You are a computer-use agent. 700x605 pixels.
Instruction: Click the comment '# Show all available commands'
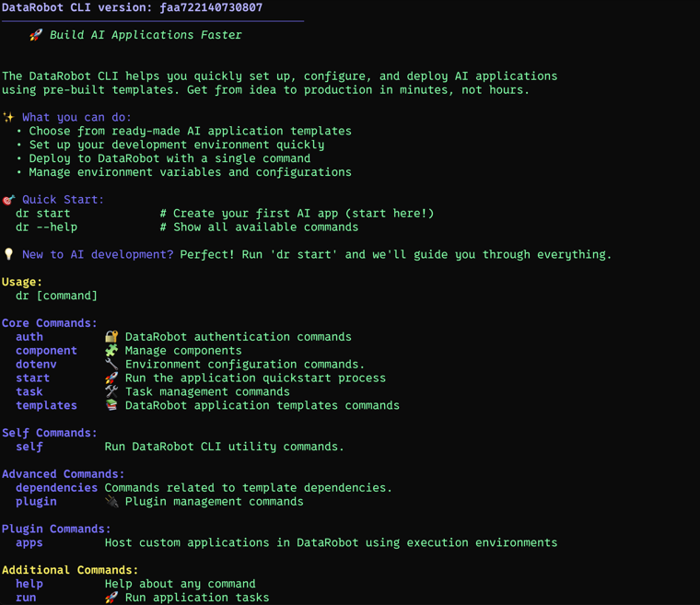click(259, 227)
